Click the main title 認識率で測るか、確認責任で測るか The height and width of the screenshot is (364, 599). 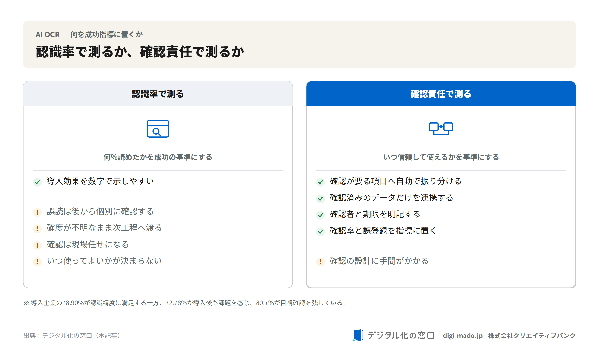point(140,51)
